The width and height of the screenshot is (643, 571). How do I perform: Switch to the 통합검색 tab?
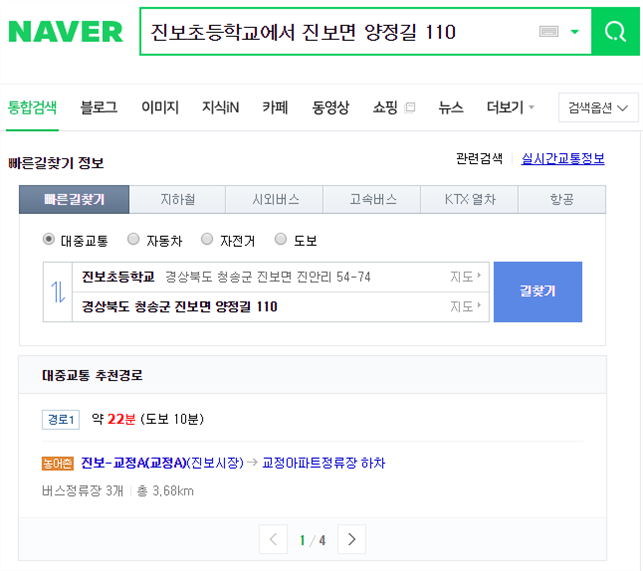click(32, 107)
